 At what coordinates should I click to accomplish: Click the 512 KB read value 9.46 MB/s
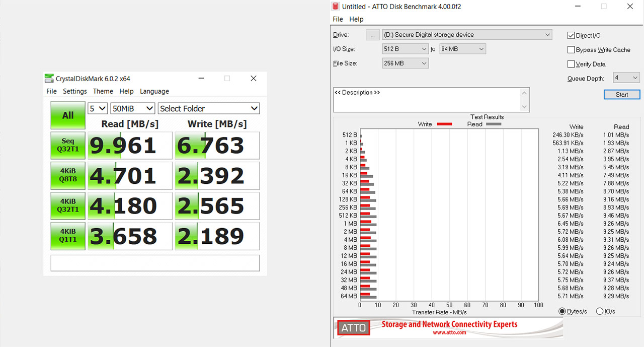point(616,216)
